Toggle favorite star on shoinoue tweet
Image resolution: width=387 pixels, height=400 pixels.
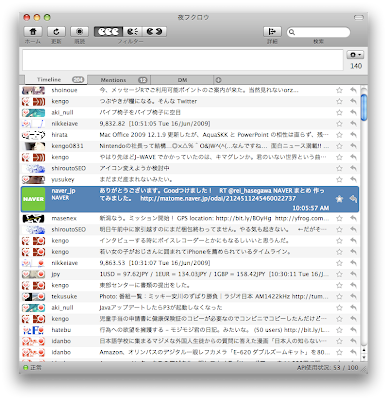click(x=339, y=90)
